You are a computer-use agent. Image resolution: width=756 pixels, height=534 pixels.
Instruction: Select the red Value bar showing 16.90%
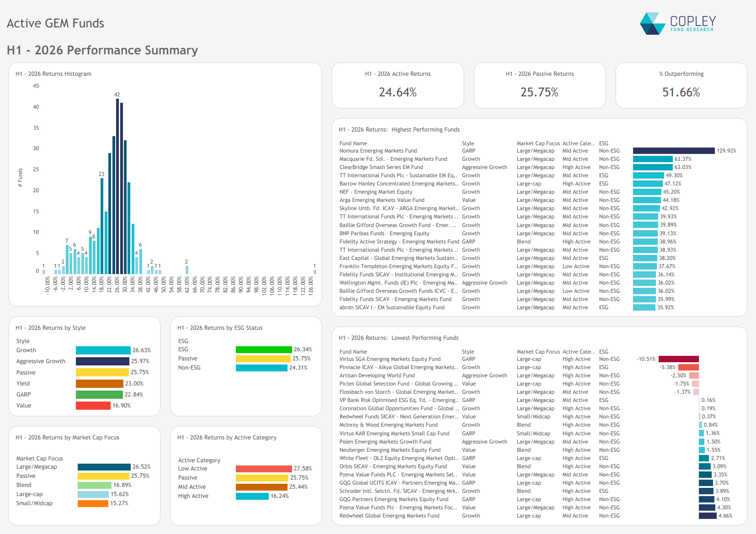click(x=93, y=406)
